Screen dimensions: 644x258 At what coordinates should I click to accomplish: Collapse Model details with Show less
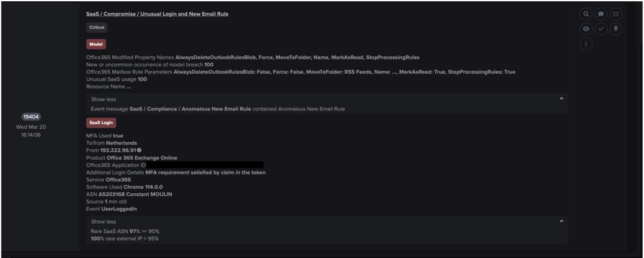(x=103, y=99)
